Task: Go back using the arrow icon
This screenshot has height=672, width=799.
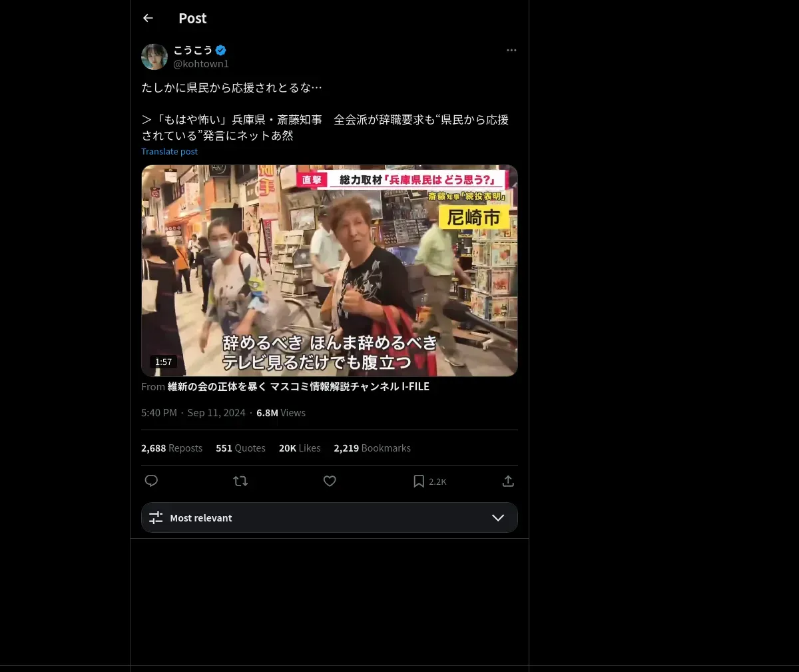Action: coord(148,18)
